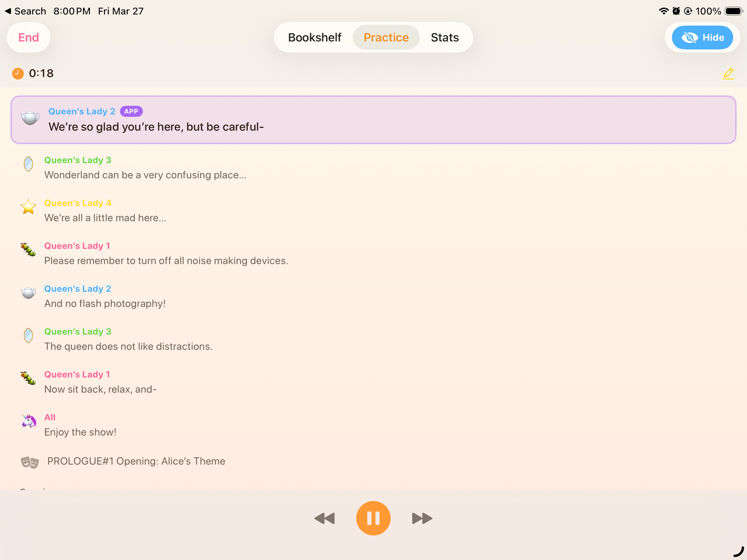
Task: Select line 'And no flash photography!'
Action: [x=105, y=303]
